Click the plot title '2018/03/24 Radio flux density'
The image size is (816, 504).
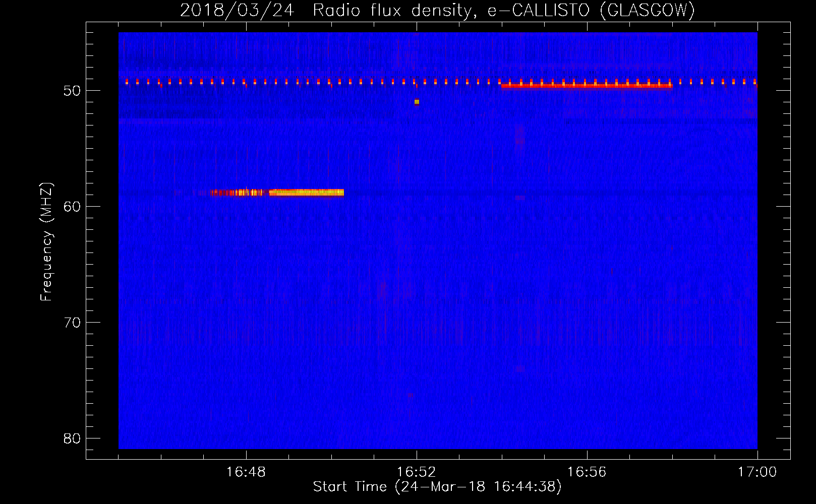tap(327, 10)
